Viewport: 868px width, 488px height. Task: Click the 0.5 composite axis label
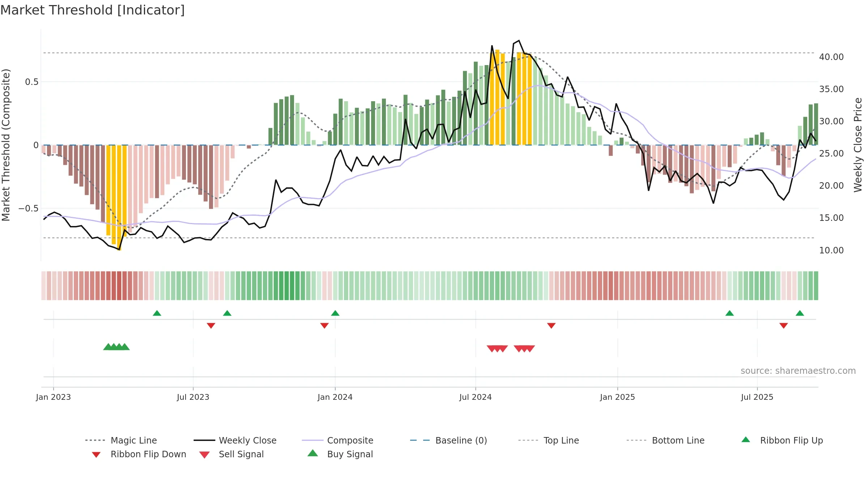[32, 82]
